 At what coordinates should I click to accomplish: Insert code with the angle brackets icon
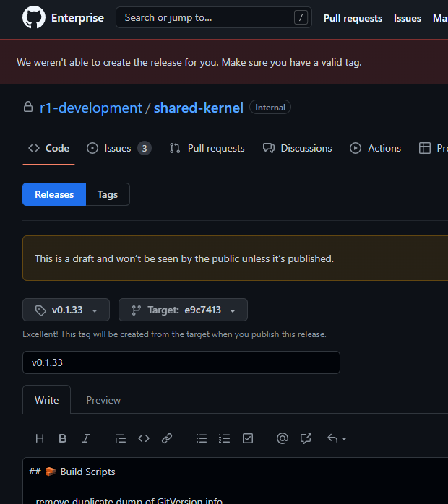pyautogui.click(x=144, y=438)
